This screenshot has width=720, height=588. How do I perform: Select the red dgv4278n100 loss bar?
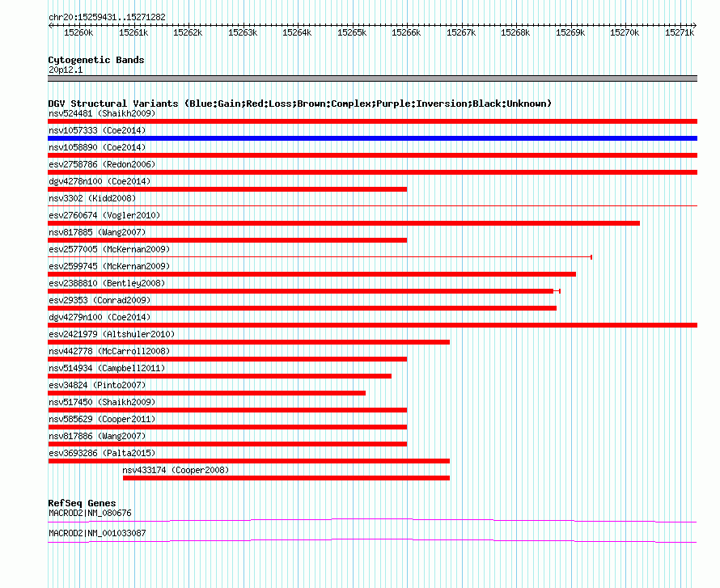(227, 189)
